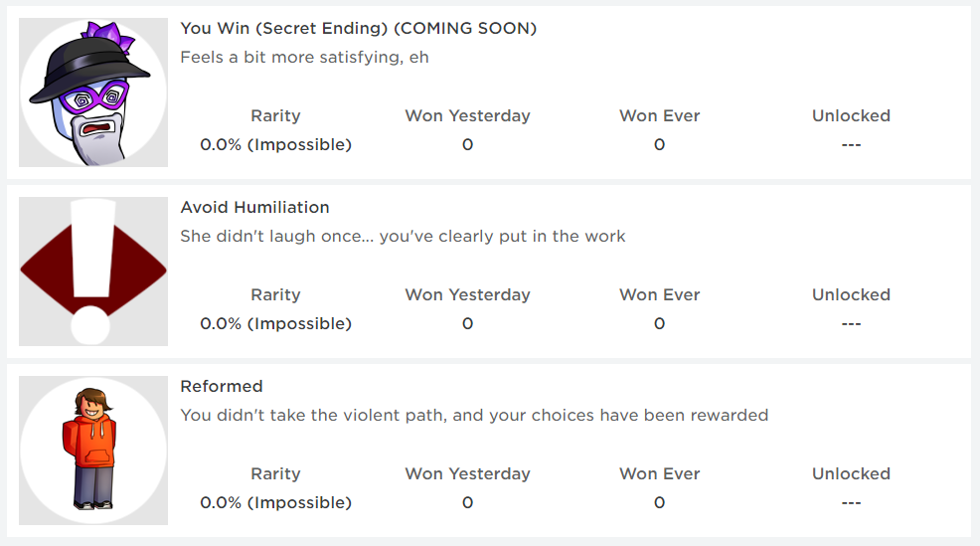Image resolution: width=980 pixels, height=546 pixels.
Task: Click Won Ever count for Avoid Humiliation
Action: [659, 324]
